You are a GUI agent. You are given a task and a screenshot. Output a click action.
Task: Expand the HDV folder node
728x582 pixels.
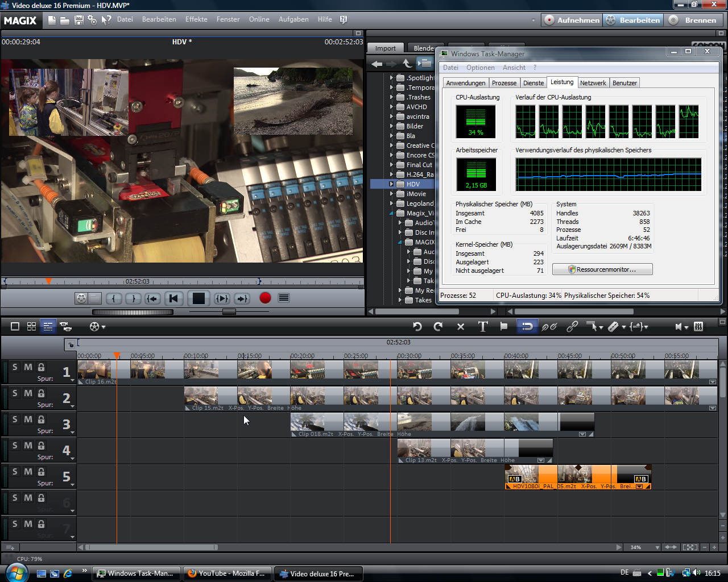[391, 184]
